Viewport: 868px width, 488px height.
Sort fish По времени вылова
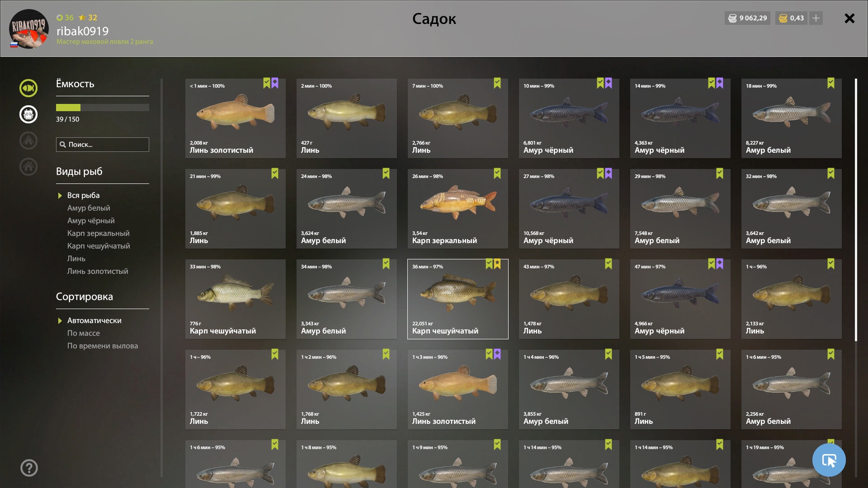pos(103,346)
